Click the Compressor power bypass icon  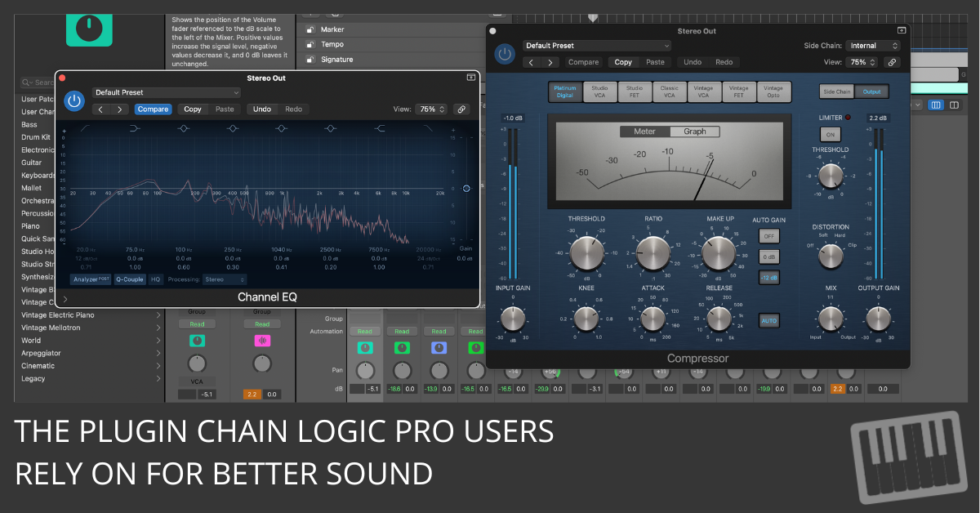[505, 54]
